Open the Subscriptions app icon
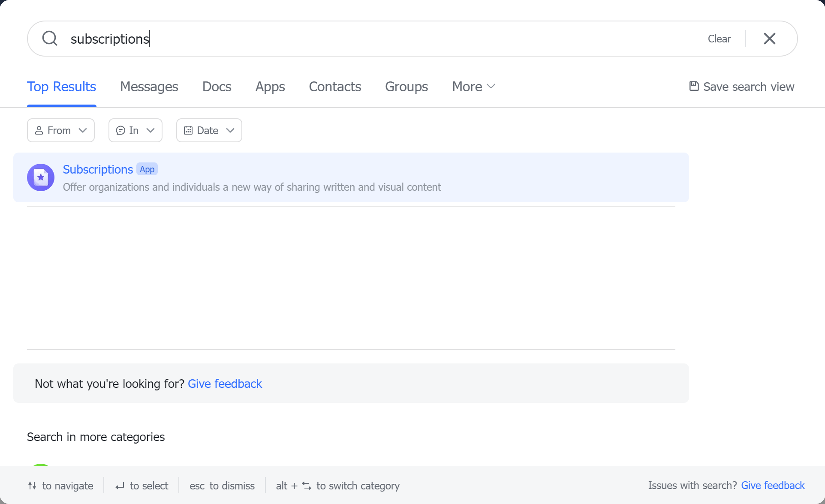Viewport: 825px width, 504px height. point(40,177)
